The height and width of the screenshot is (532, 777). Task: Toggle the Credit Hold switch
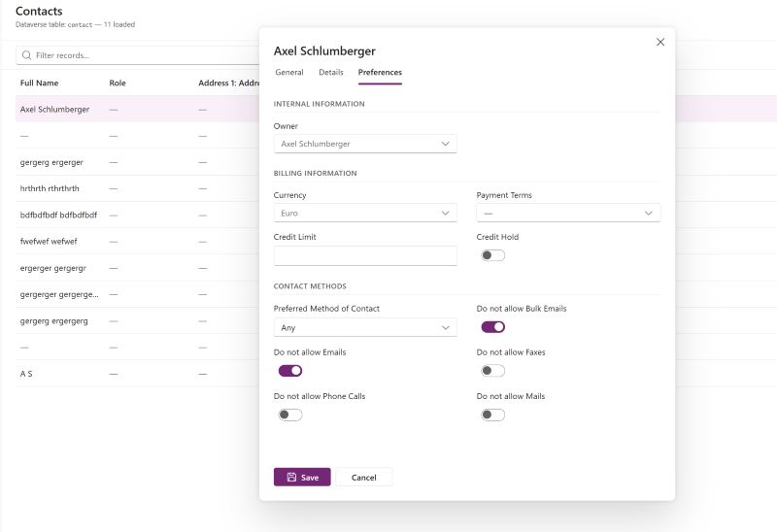click(493, 255)
